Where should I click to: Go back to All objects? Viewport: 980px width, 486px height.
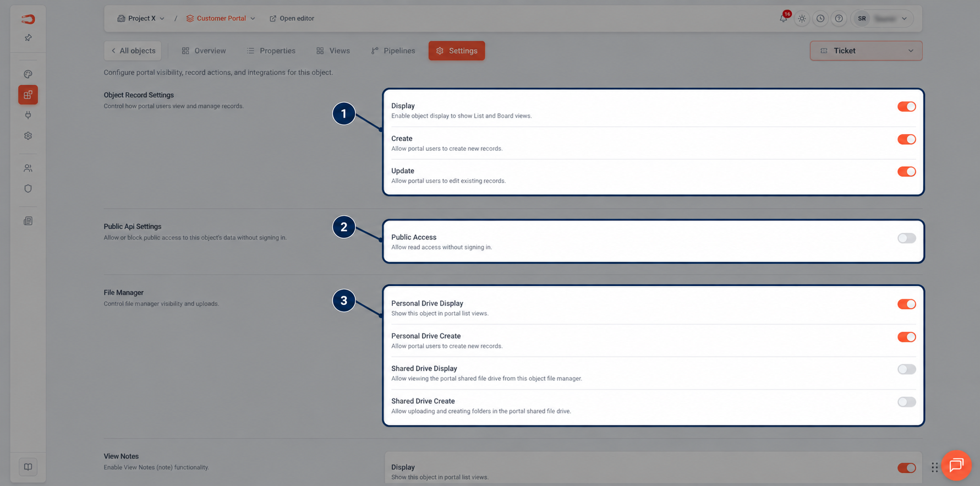point(133,51)
